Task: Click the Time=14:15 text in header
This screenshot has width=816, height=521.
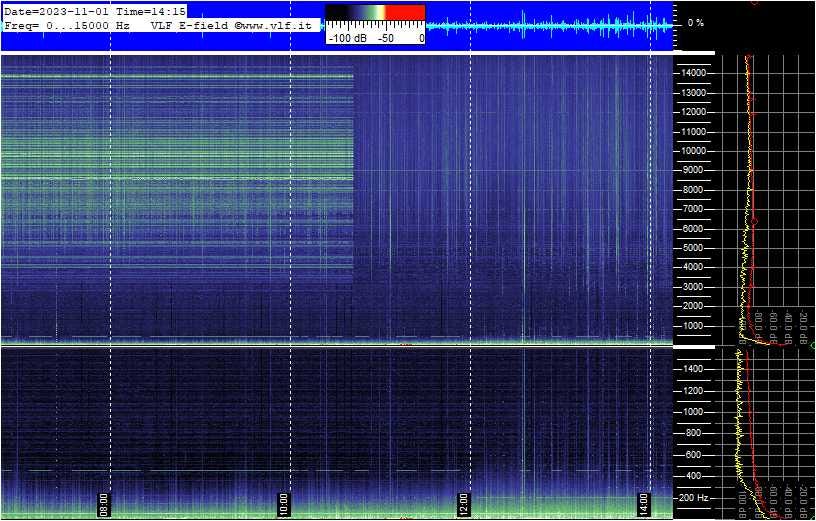Action: 151,11
